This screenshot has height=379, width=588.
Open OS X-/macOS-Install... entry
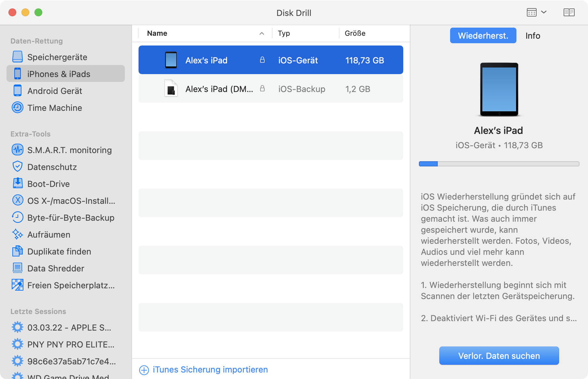click(66, 201)
